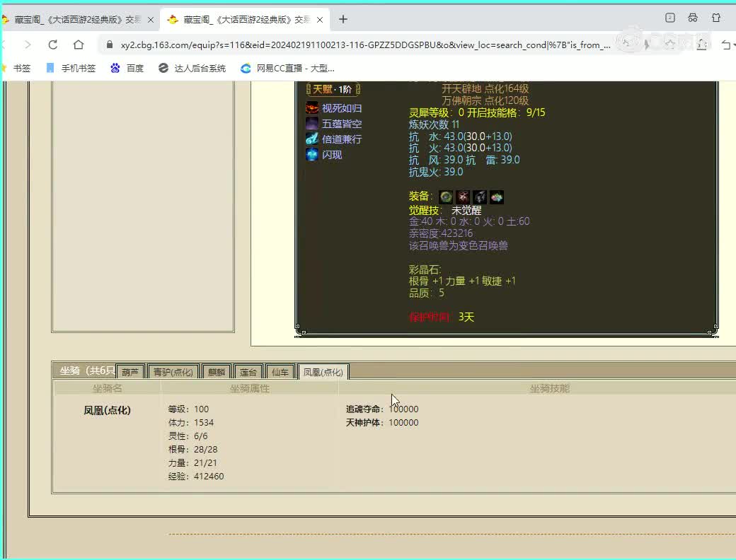Image resolution: width=736 pixels, height=560 pixels.
Task: Click the 万佛朝宗 点化120级 text
Action: tap(485, 100)
